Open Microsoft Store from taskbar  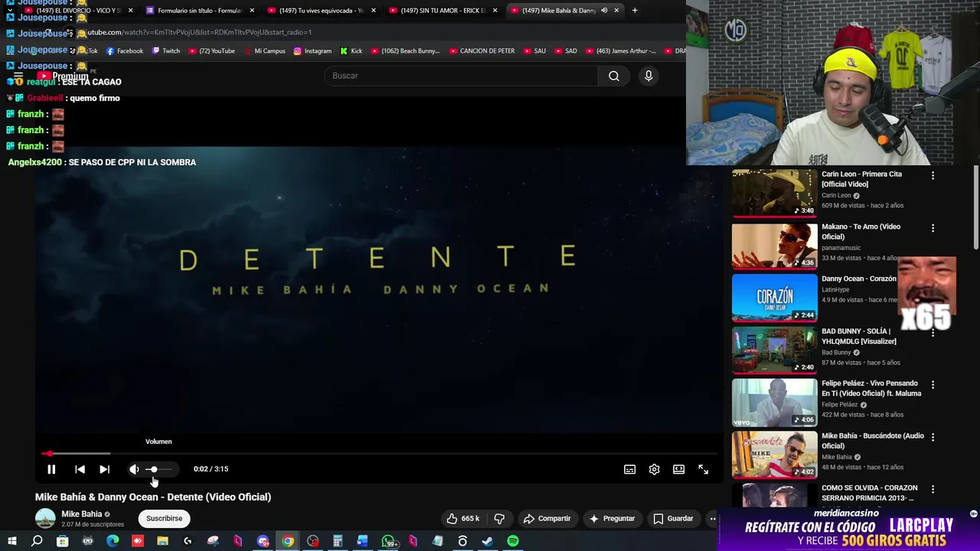click(x=62, y=541)
